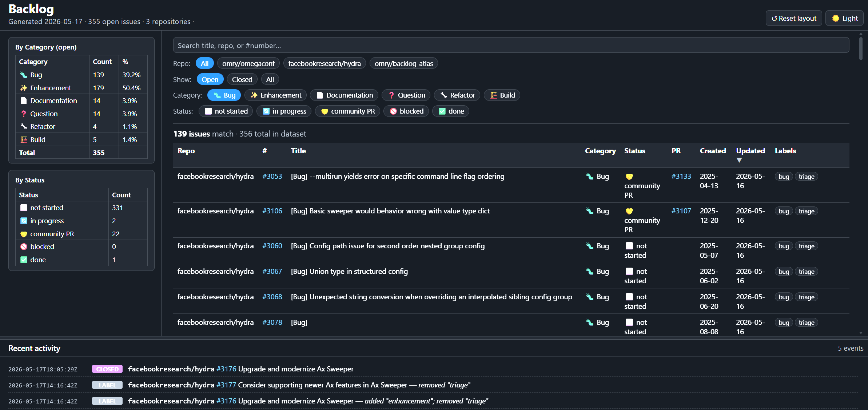This screenshot has width=868, height=410.
Task: Toggle the community PR status filter
Action: pyautogui.click(x=347, y=111)
